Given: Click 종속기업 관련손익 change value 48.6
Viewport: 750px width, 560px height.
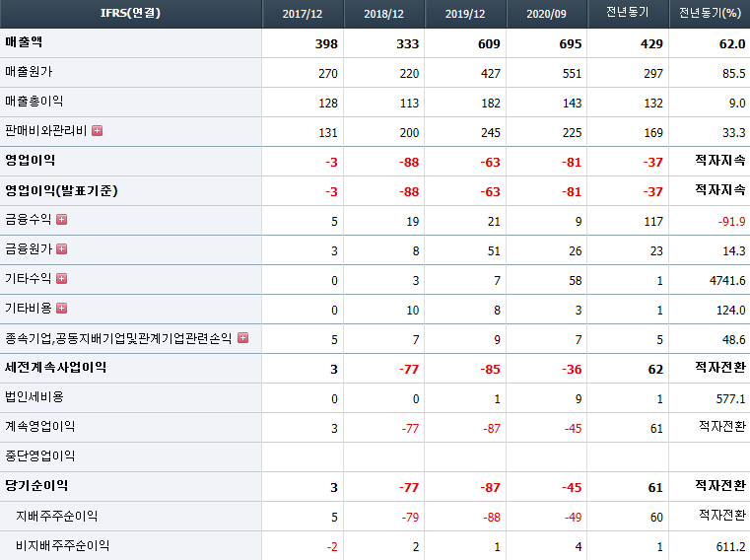Looking at the screenshot, I should tap(733, 340).
